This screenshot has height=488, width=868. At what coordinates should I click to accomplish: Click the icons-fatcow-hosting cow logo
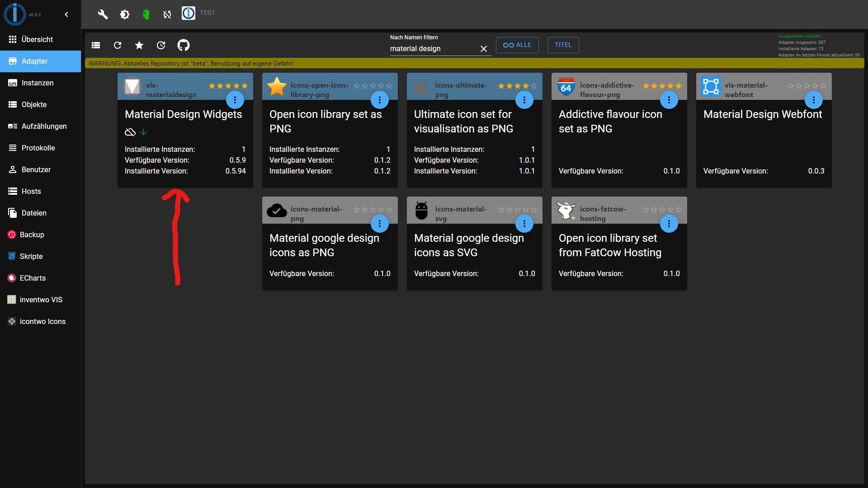pyautogui.click(x=566, y=210)
